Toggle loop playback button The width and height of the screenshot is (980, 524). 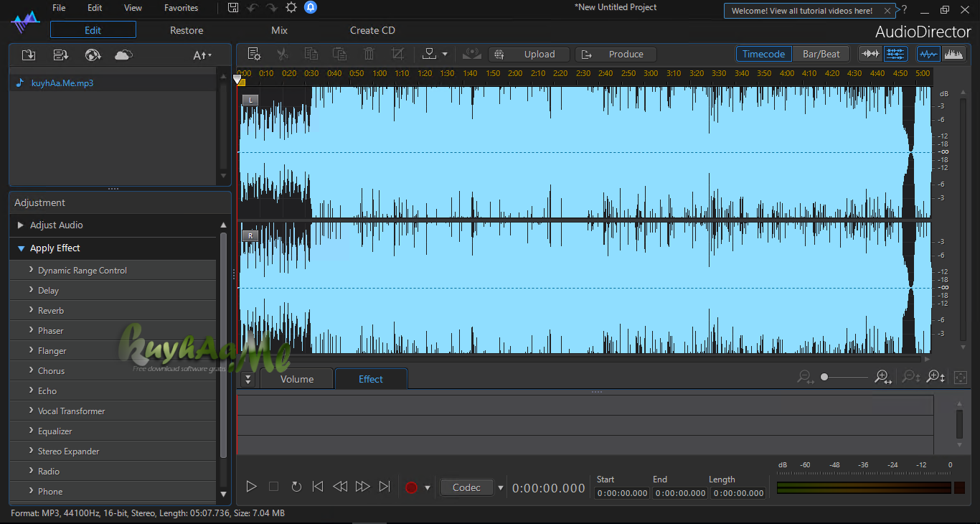click(296, 487)
